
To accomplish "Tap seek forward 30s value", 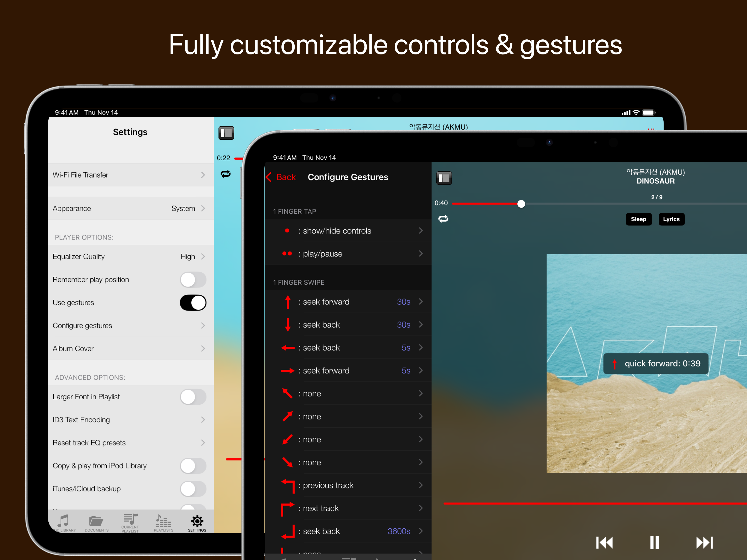I will coord(404,302).
